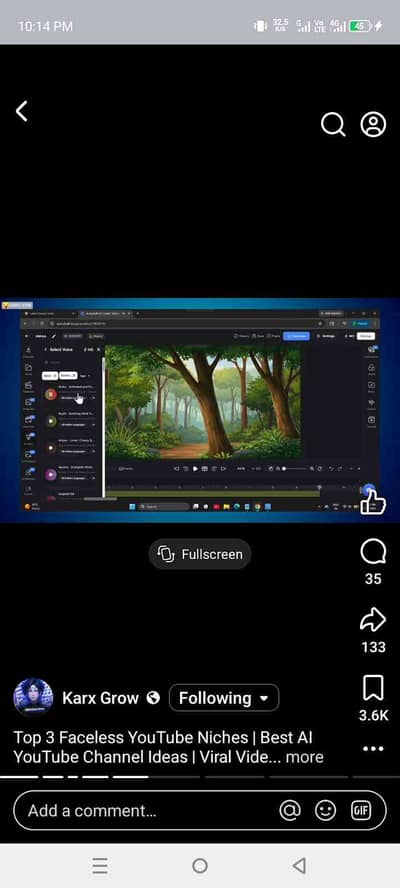Tap the @ mention icon in comment bar
The image size is (400, 888).
coord(290,811)
